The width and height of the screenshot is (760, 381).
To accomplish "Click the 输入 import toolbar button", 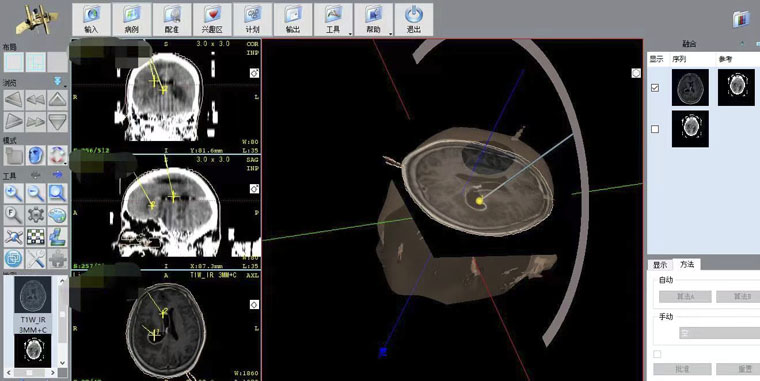I will click(x=91, y=19).
